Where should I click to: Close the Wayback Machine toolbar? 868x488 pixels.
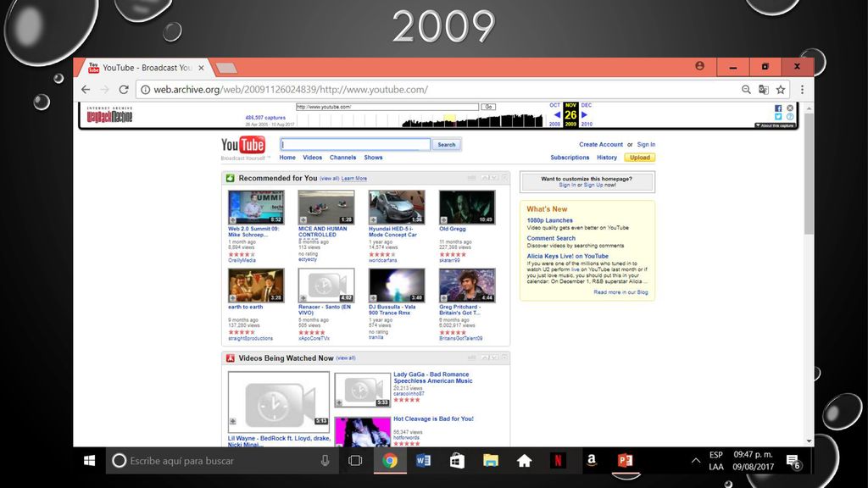pos(790,108)
